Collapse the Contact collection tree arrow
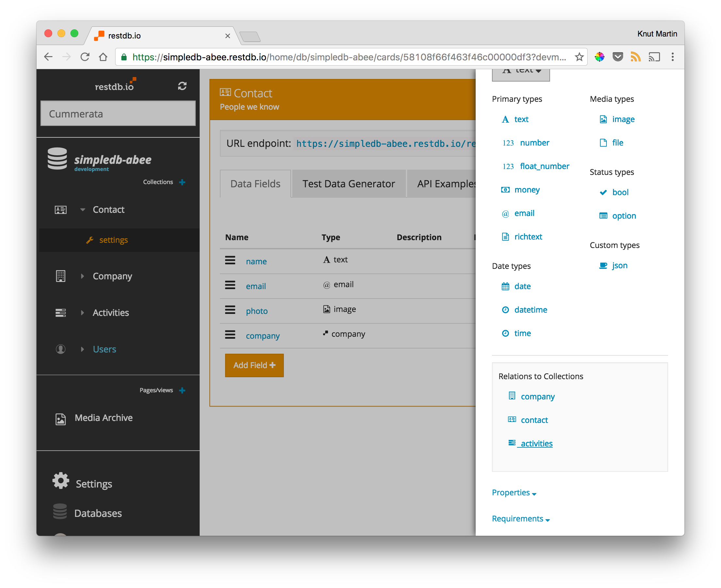Viewport: 721px width, 588px height. 82,210
